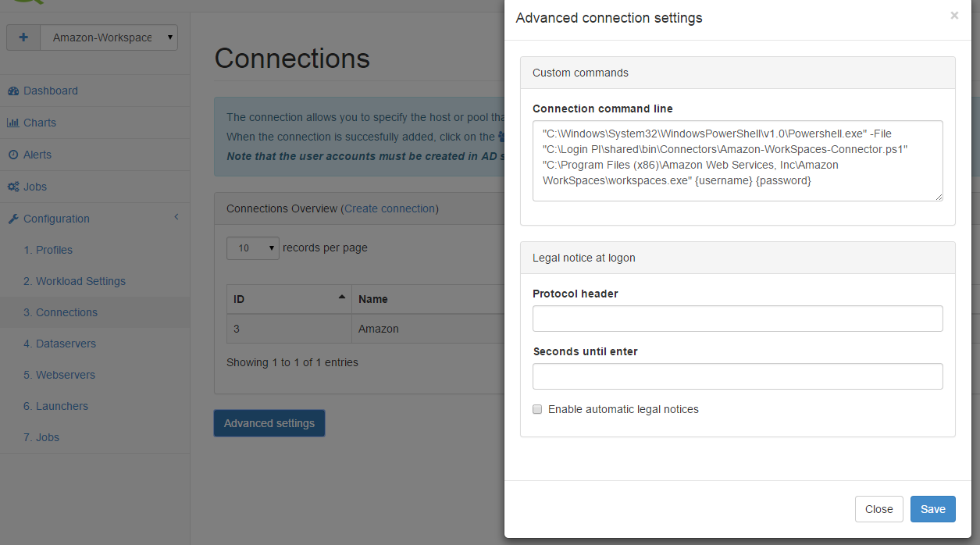980x545 pixels.
Task: Follow the Create connection link
Action: pos(390,208)
